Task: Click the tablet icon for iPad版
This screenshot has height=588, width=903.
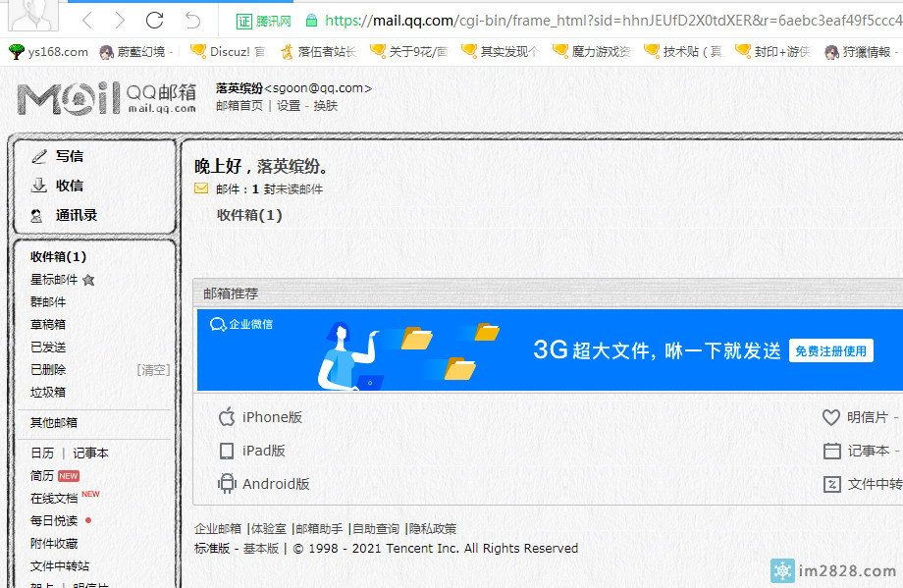Action: (x=227, y=451)
